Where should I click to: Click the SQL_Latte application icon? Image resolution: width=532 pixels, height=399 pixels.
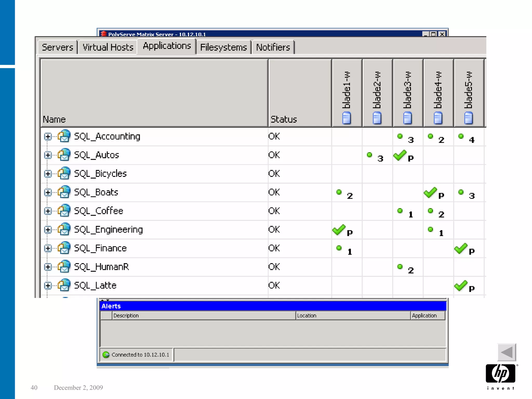64,285
